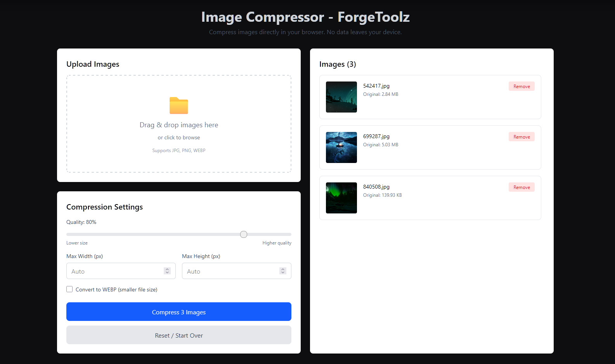
Task: Increase Max Height using stepper arrow
Action: (x=283, y=269)
